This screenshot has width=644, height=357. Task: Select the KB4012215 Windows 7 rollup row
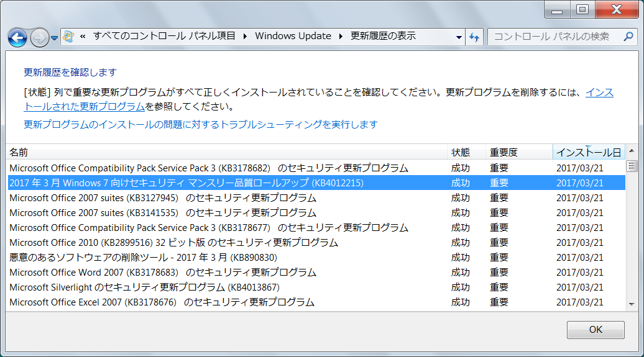click(316, 183)
